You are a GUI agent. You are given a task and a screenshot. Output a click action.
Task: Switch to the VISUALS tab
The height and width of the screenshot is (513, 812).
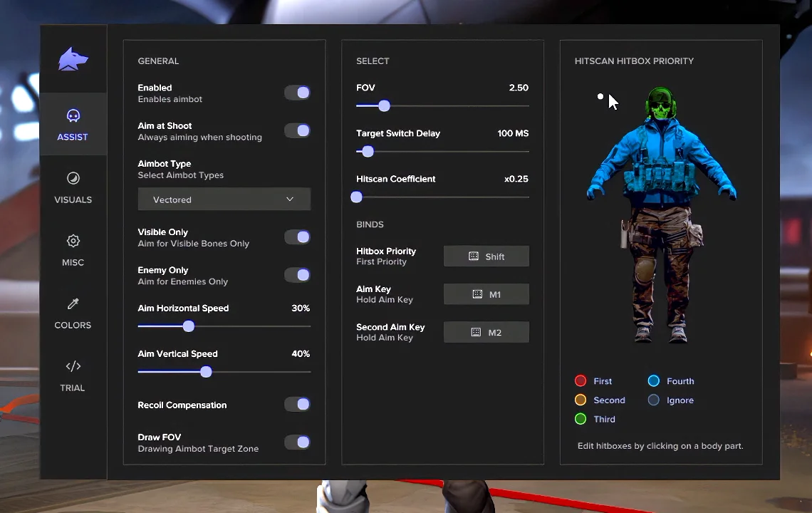tap(73, 187)
